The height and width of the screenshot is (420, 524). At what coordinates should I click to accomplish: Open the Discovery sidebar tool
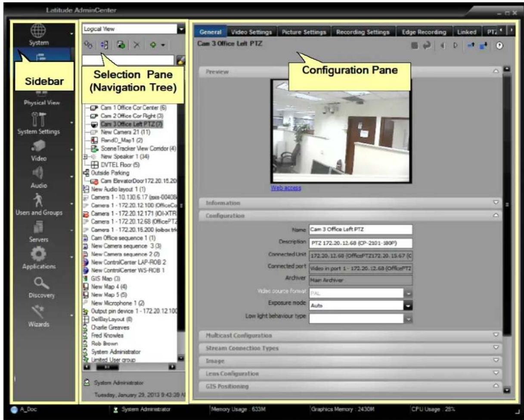[x=42, y=287]
